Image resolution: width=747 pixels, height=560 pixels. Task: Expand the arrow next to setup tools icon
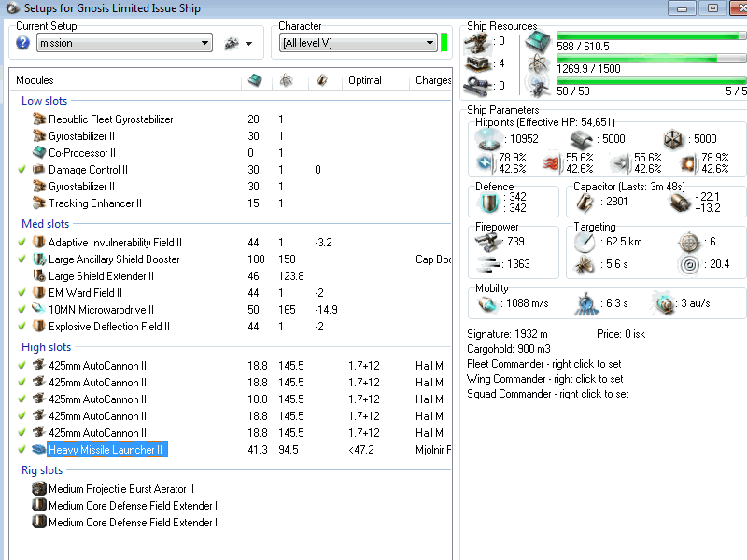248,44
